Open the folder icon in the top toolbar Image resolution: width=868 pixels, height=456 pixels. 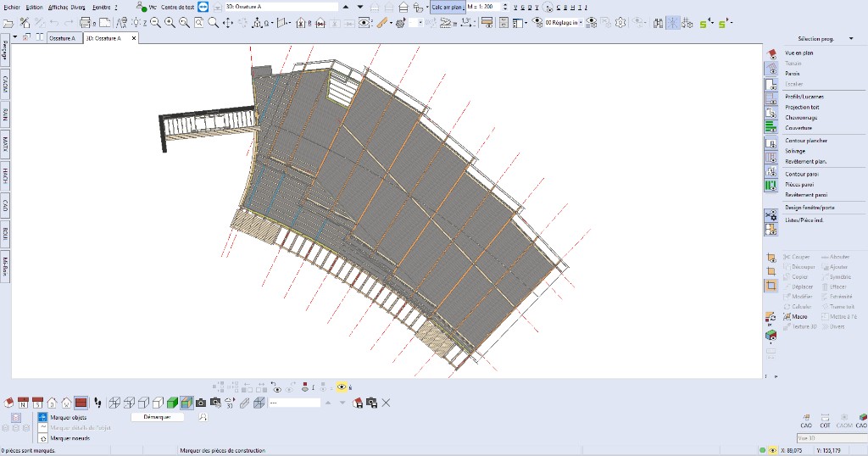pos(8,23)
